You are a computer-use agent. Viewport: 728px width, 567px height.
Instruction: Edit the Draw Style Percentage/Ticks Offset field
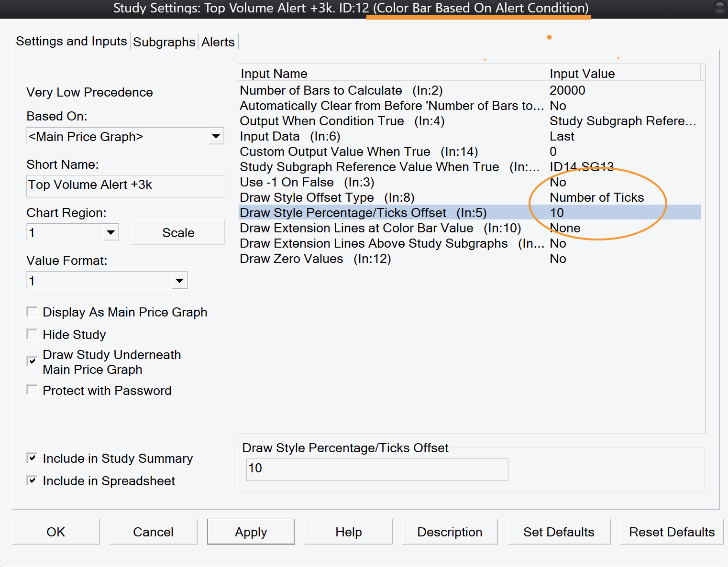coord(376,469)
